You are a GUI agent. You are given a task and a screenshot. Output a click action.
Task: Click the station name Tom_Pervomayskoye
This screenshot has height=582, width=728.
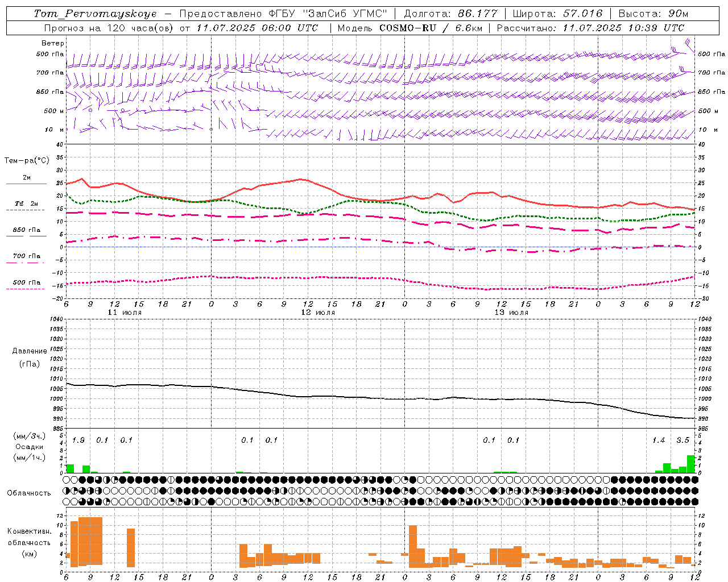coord(94,14)
